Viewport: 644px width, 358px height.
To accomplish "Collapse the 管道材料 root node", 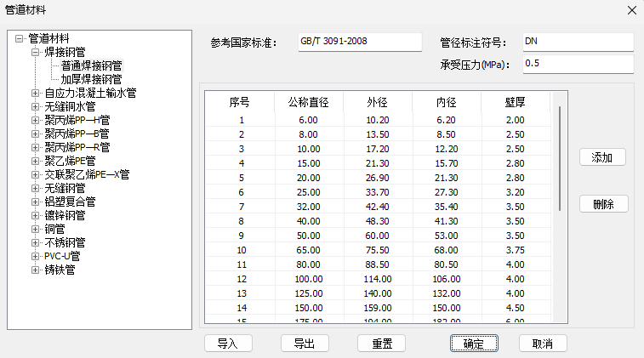I will point(19,38).
